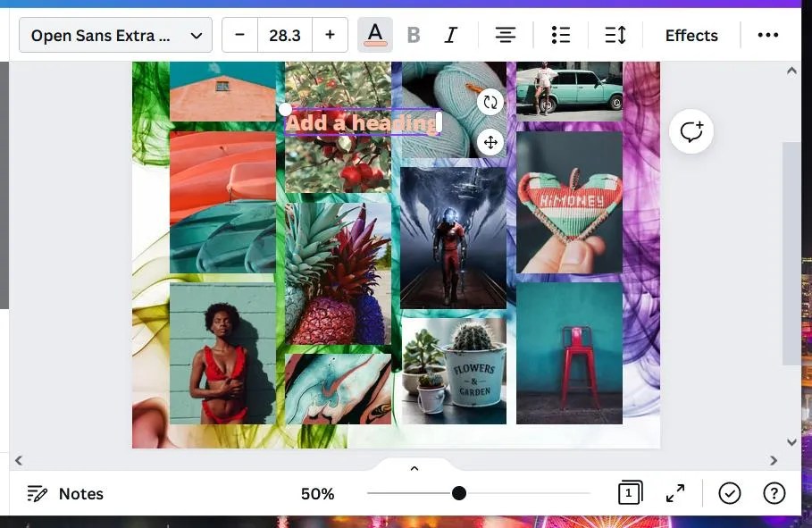Enter presentation mode with the fullscreen icon
The height and width of the screenshot is (528, 812).
(x=674, y=492)
